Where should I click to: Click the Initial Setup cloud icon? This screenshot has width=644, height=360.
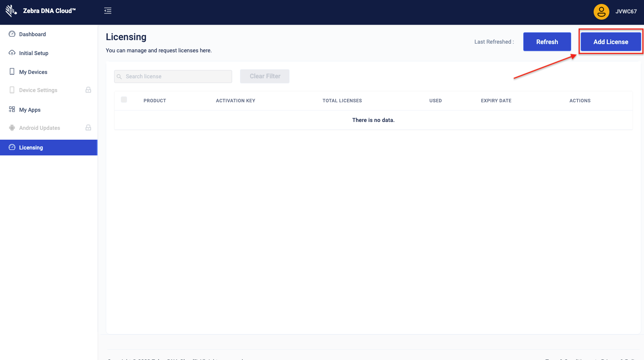point(12,53)
